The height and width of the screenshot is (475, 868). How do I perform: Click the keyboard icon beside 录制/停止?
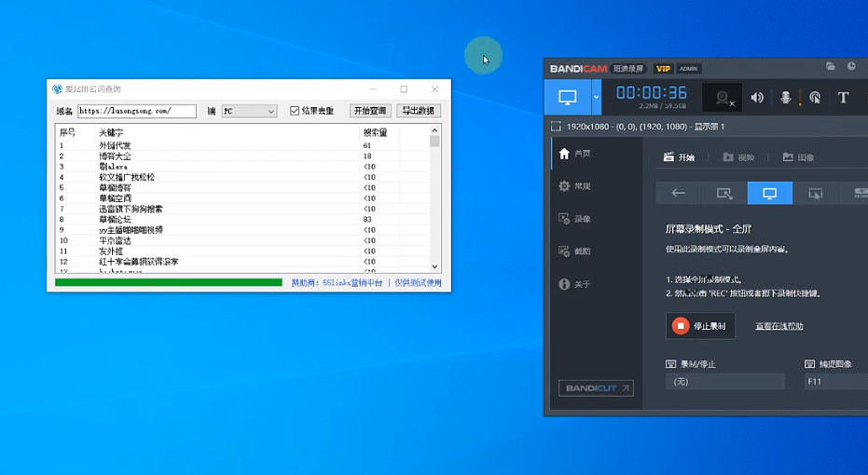click(x=671, y=364)
